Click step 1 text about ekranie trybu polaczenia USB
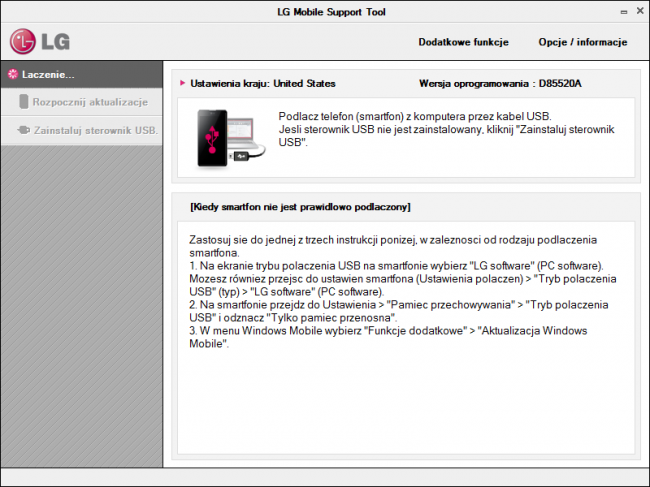 click(403, 279)
